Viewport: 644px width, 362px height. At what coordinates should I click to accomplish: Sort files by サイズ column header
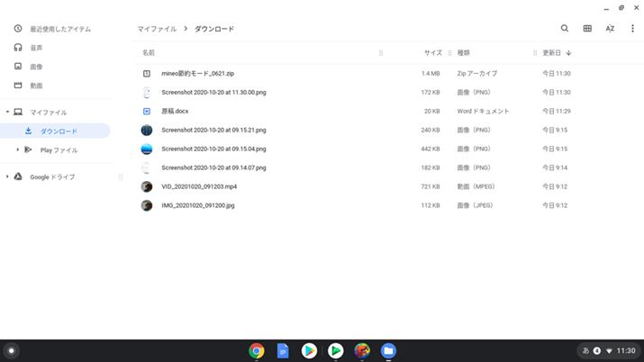[432, 53]
